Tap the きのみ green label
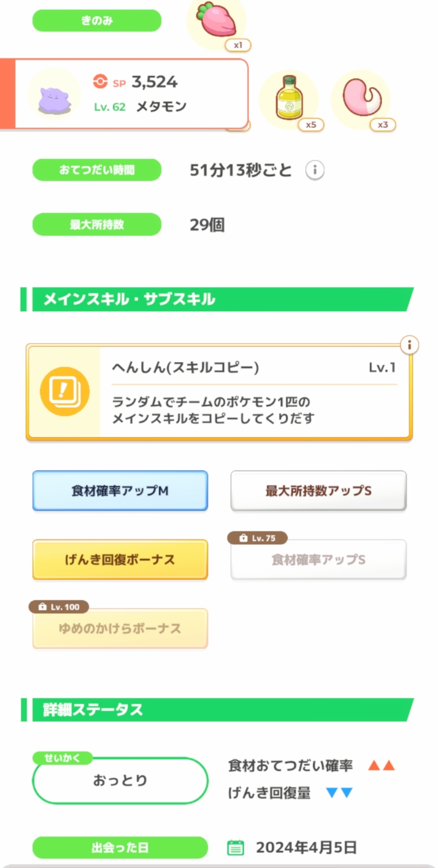The height and width of the screenshot is (868, 438). 97,21
